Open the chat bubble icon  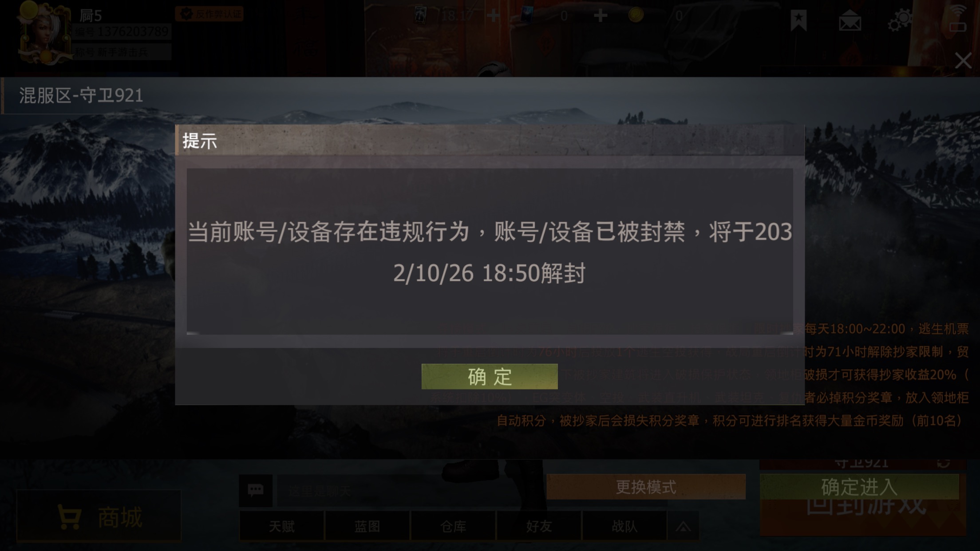pyautogui.click(x=256, y=490)
